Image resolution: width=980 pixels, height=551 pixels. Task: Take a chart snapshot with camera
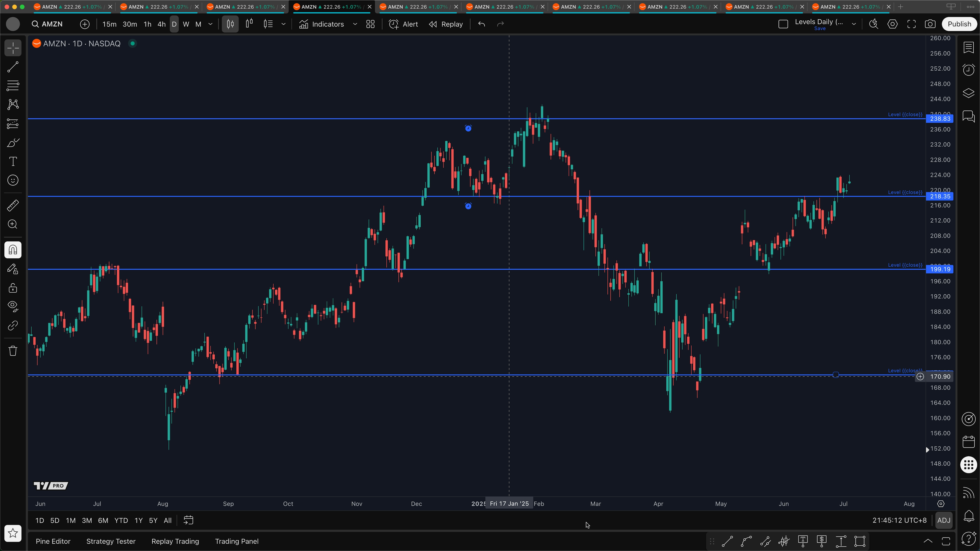[930, 24]
